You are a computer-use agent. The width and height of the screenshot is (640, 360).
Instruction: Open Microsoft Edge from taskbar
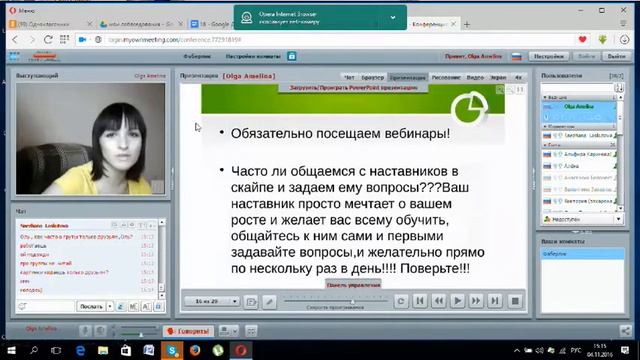[80, 350]
